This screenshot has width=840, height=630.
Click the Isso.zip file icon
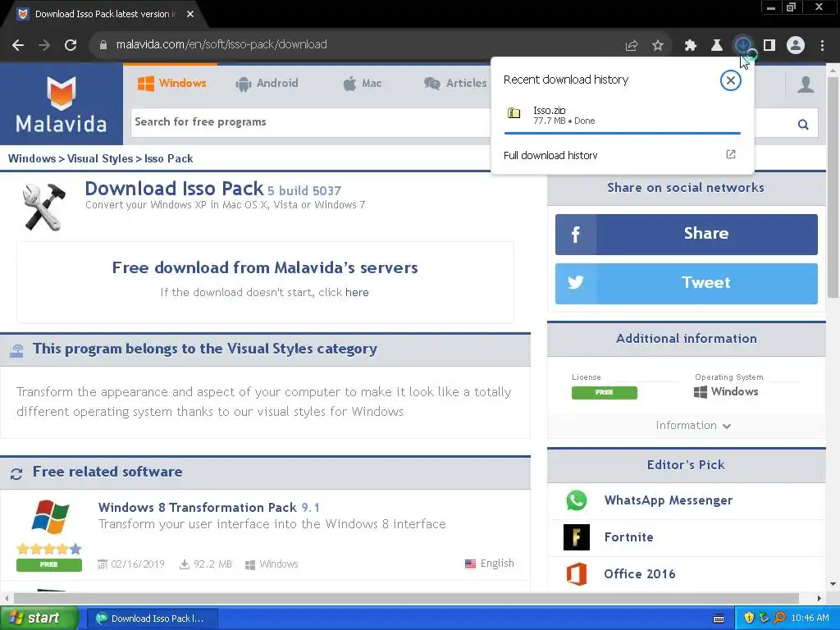514,113
